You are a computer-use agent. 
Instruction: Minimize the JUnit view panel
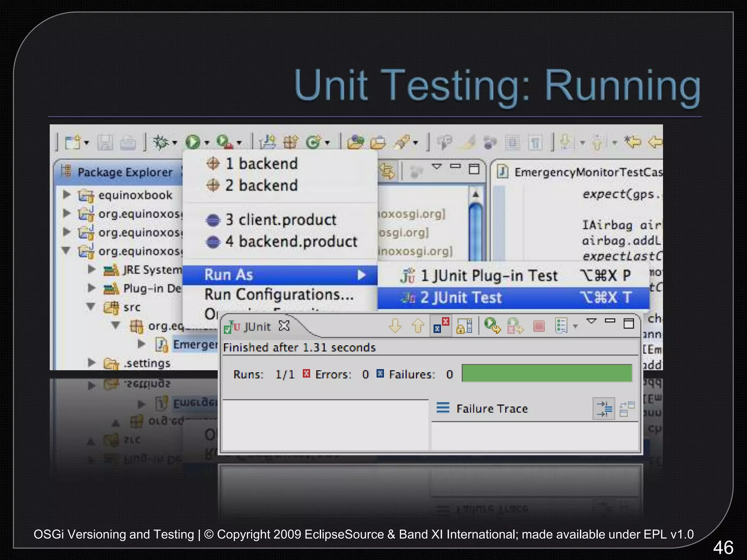click(x=610, y=321)
